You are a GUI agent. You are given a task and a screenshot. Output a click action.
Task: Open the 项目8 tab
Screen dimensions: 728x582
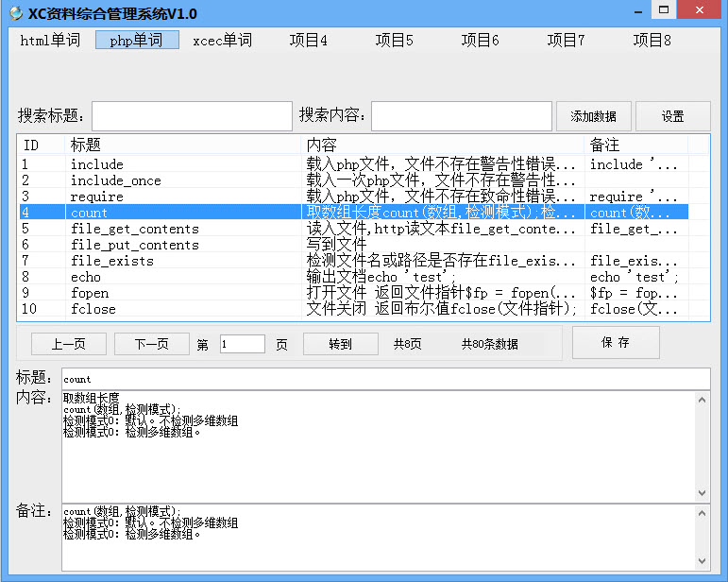point(652,41)
